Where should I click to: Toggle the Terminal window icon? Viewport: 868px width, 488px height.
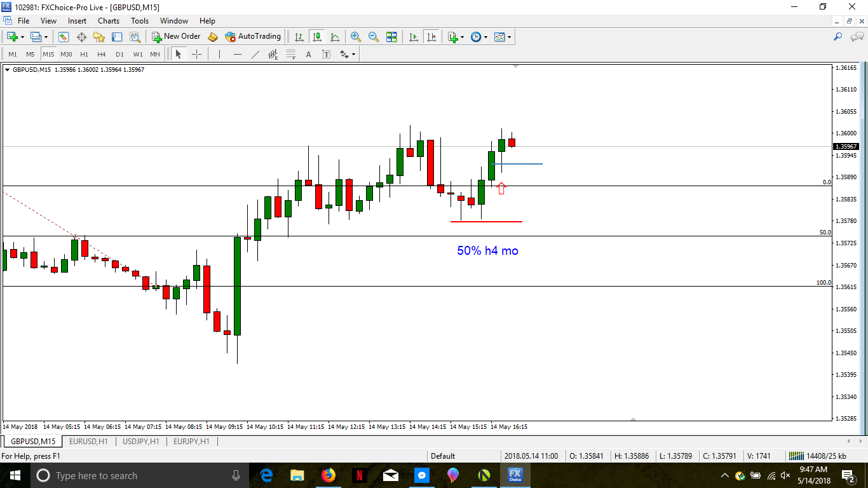[117, 37]
